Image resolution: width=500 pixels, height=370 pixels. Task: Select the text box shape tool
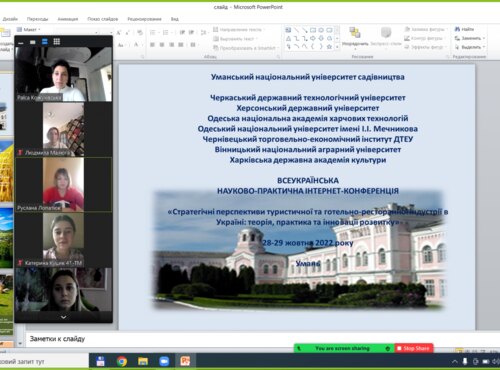coord(288,30)
